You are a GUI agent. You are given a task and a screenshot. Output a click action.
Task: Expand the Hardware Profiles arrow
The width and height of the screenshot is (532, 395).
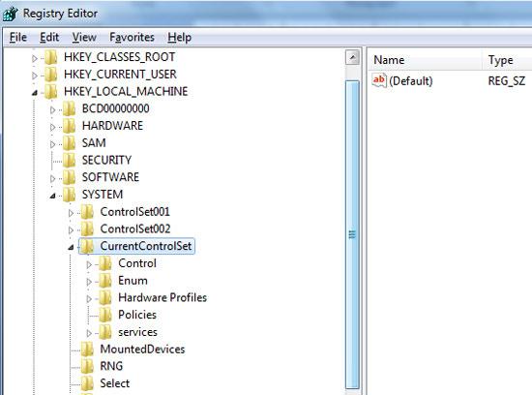(x=89, y=299)
